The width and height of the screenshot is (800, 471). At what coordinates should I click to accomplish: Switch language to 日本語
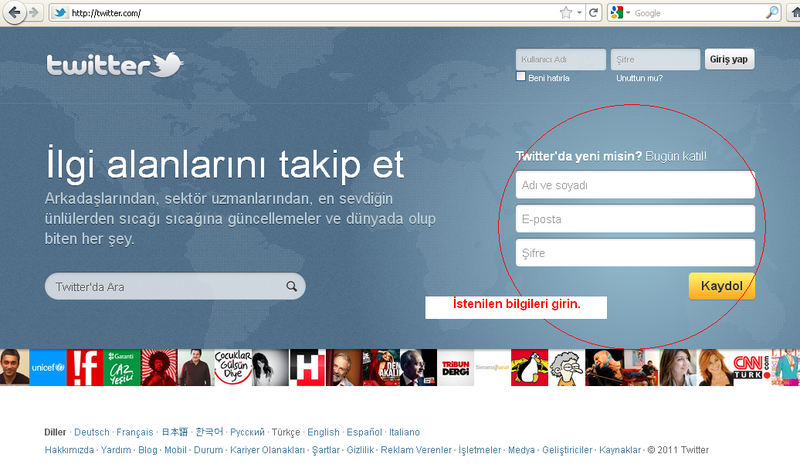pyautogui.click(x=174, y=432)
